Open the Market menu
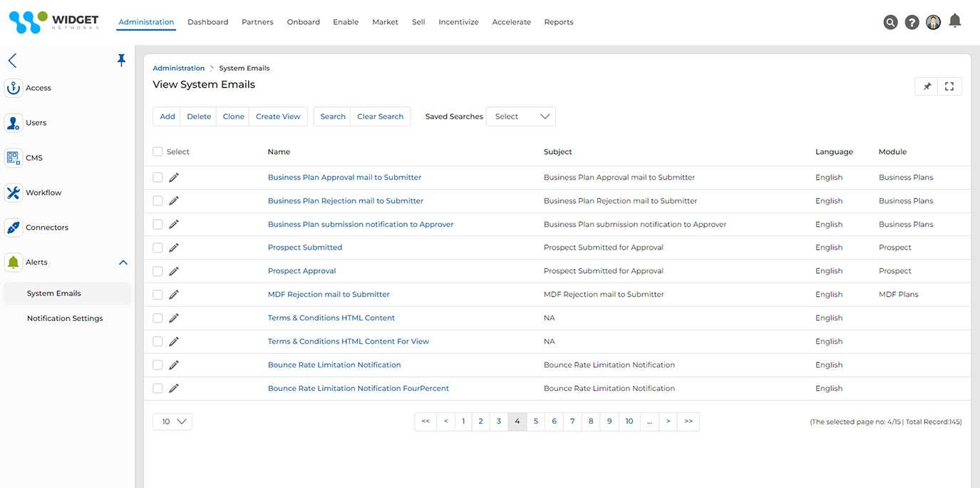 coord(385,22)
